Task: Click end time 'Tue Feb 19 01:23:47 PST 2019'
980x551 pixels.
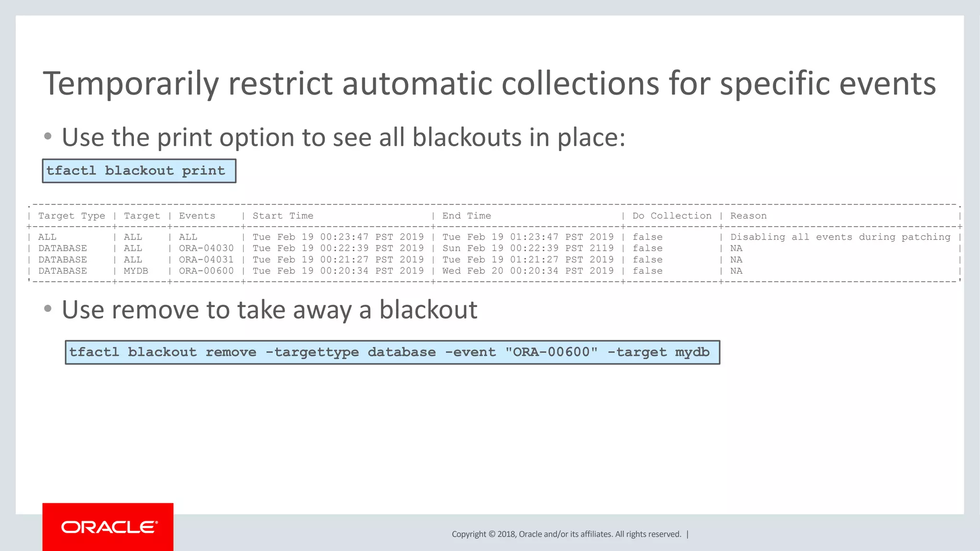Action: (528, 237)
